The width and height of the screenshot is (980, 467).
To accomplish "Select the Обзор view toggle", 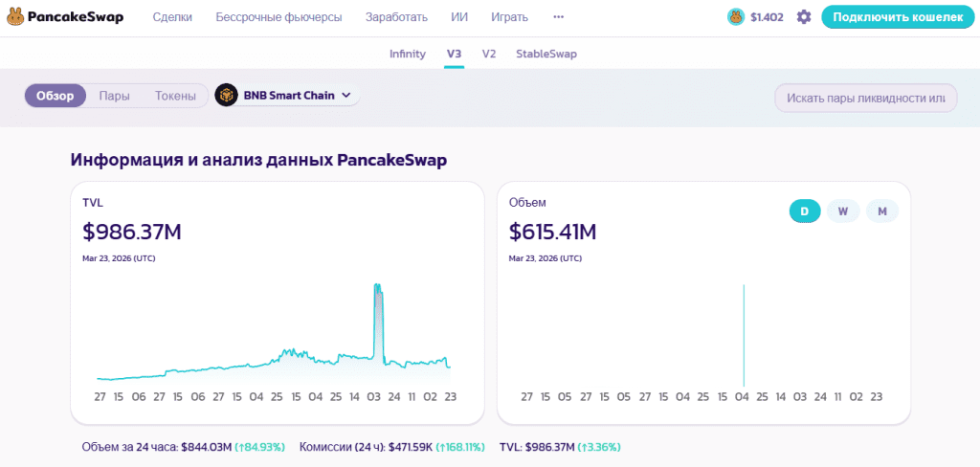I will pos(56,96).
